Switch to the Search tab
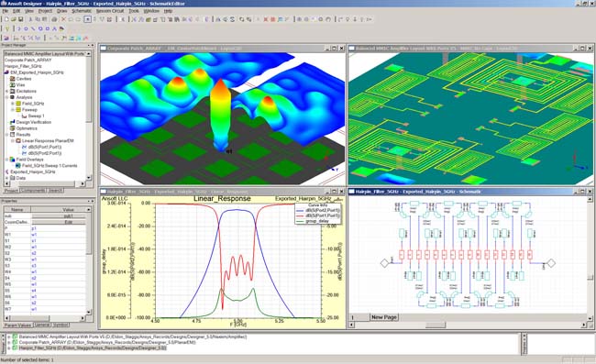Viewport: 596px width, 364px height. point(56,191)
